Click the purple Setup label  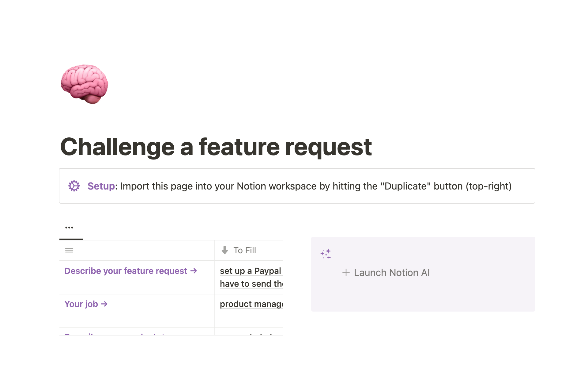click(101, 186)
